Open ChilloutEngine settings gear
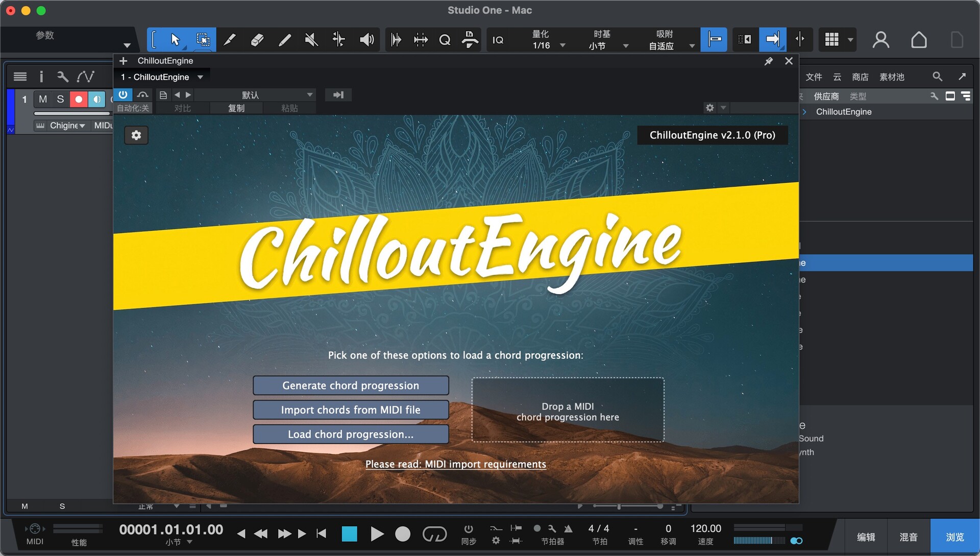Screen dimensions: 980x556 [x=136, y=135]
